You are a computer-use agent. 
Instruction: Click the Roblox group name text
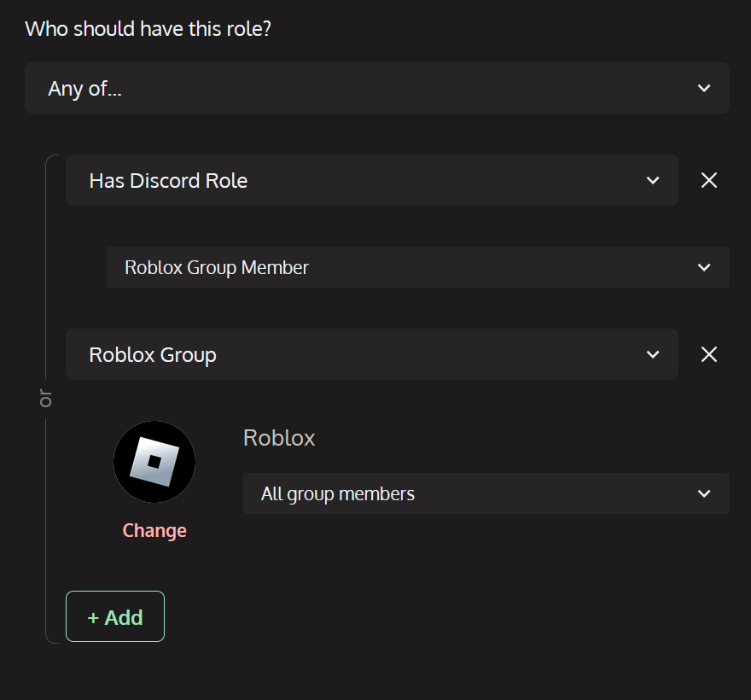point(279,438)
